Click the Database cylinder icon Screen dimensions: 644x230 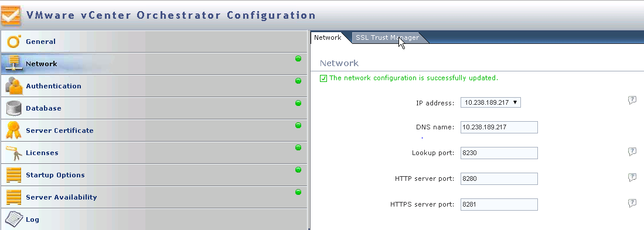click(x=14, y=108)
